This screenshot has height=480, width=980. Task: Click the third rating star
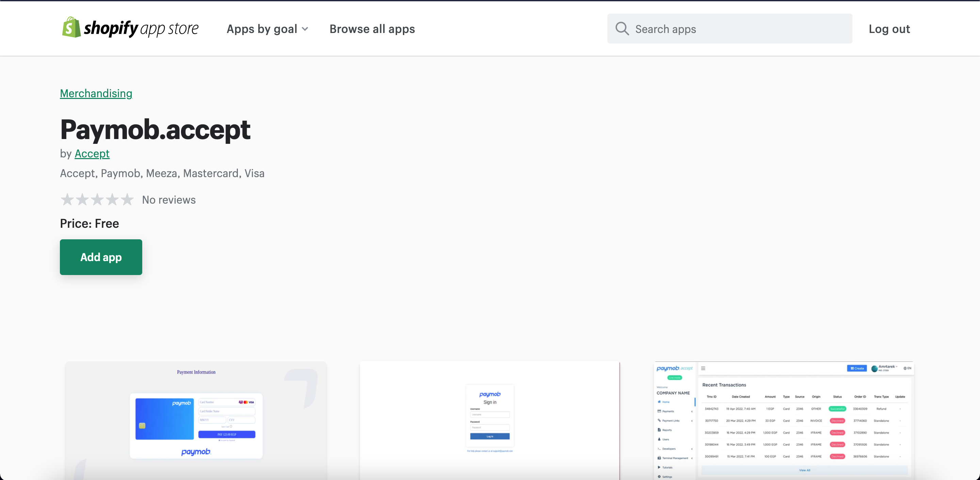point(97,200)
